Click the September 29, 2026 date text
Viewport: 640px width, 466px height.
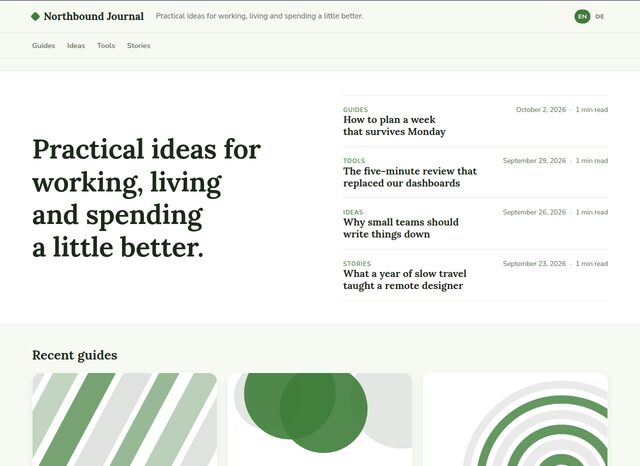(534, 161)
